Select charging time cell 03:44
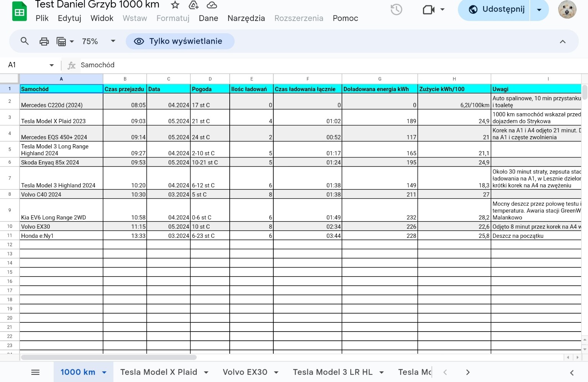The width and height of the screenshot is (588, 382). pyautogui.click(x=307, y=236)
